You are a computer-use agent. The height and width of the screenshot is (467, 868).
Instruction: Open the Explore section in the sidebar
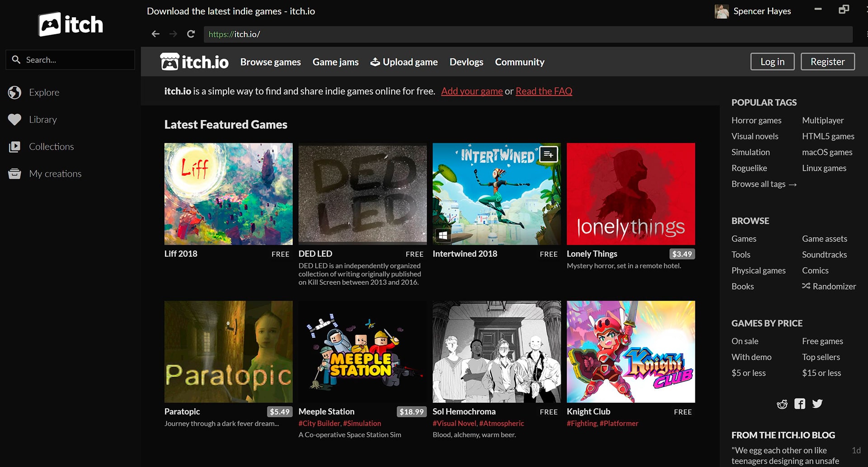point(44,92)
